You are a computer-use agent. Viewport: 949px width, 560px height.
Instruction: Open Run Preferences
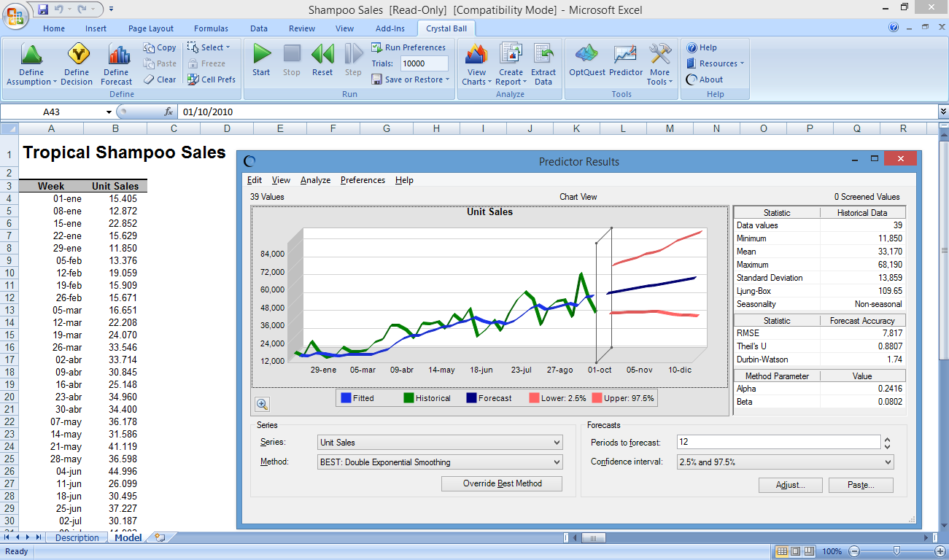(x=408, y=47)
